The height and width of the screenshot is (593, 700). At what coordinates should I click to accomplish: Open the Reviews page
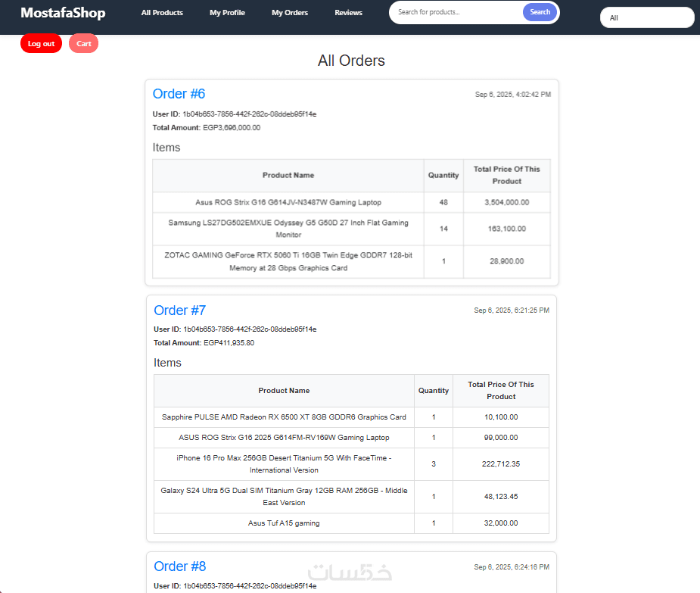tap(349, 13)
